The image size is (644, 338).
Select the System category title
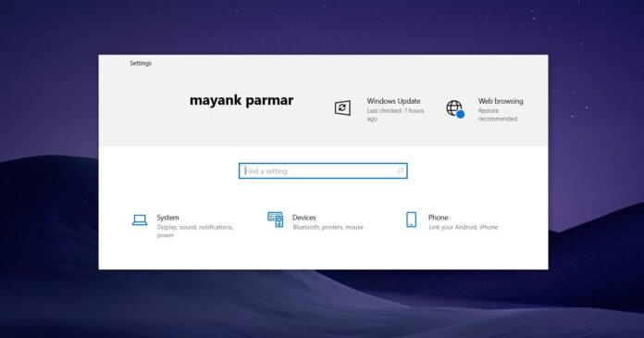tap(167, 218)
